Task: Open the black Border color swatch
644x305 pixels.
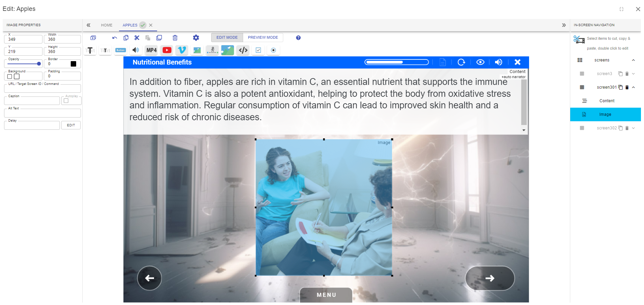Action: coord(73,64)
